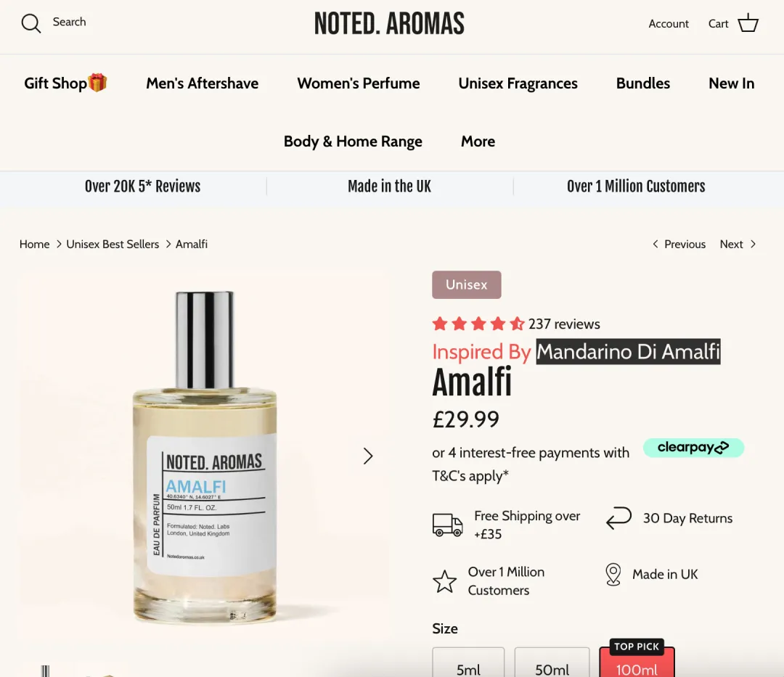The width and height of the screenshot is (784, 677).
Task: Open the cart basket icon
Action: pyautogui.click(x=748, y=23)
